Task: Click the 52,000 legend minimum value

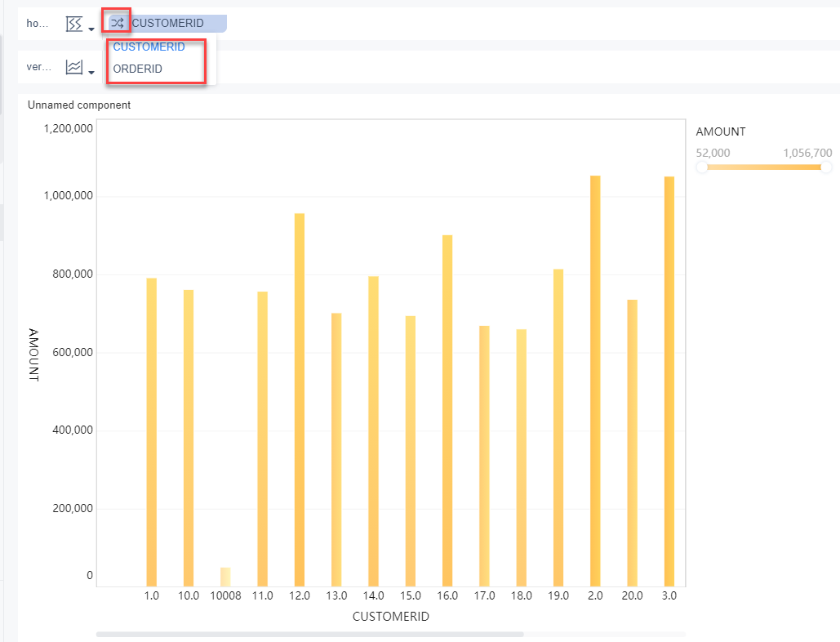Action: (713, 153)
